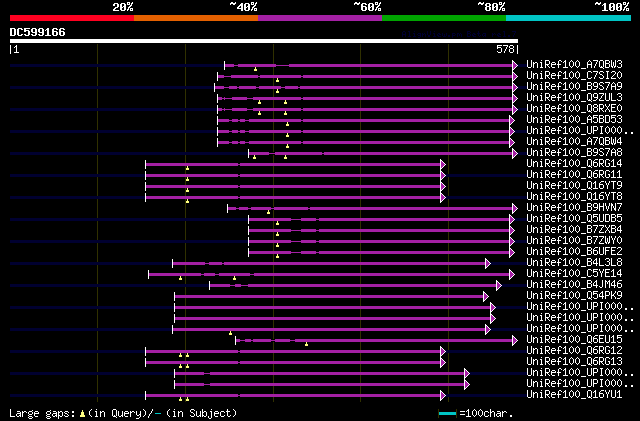Viewport: 640px width, 421px height.
Task: Select the UniRef100_Q16YT9 label
Action: [574, 185]
